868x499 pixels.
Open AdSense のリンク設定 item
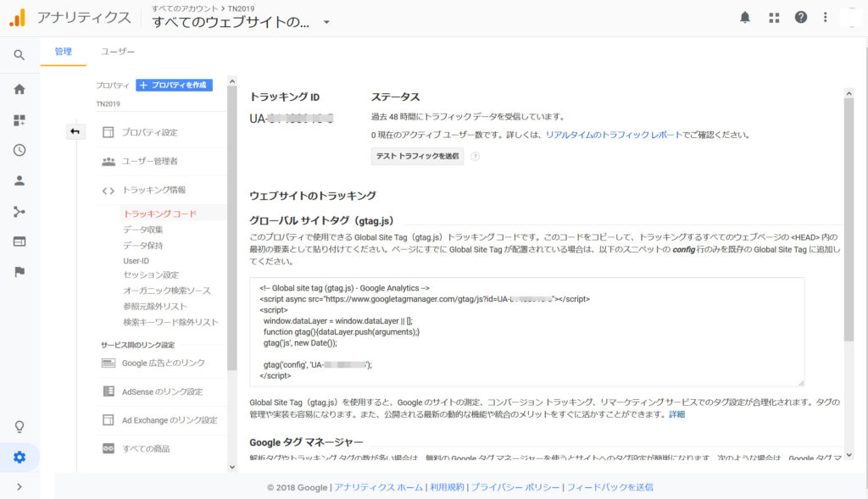coord(162,391)
